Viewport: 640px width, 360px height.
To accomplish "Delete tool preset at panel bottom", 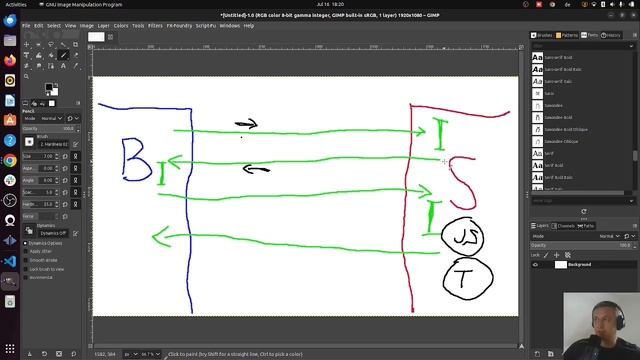I will [x=59, y=353].
